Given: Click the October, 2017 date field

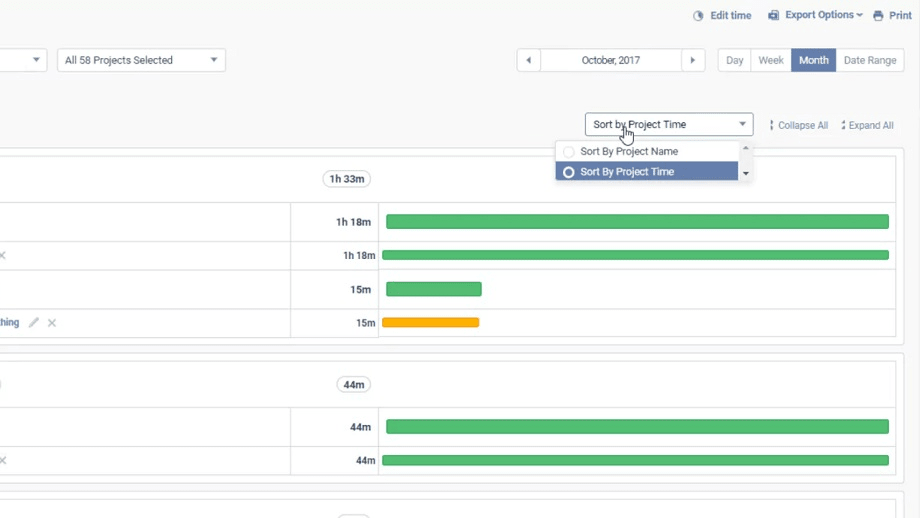Looking at the screenshot, I should [x=611, y=60].
